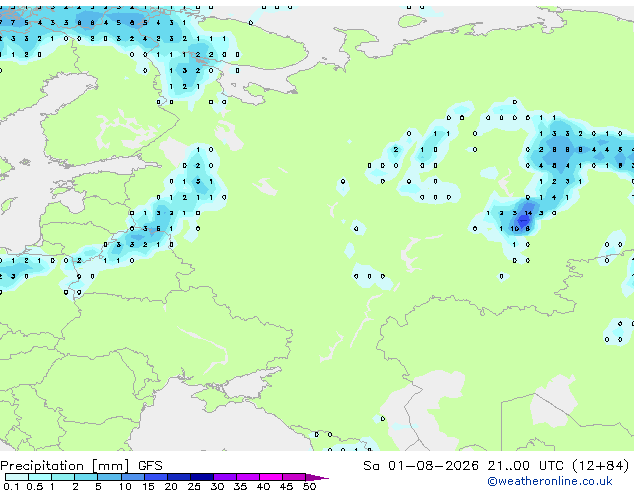
Task: Select the 1–2 mm legend swatch
Action: [63, 477]
